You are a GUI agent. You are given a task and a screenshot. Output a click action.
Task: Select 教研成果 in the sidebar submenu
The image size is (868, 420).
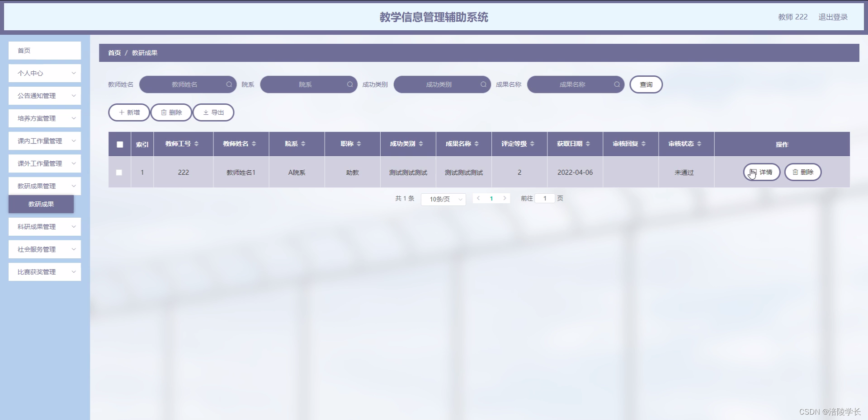(41, 204)
